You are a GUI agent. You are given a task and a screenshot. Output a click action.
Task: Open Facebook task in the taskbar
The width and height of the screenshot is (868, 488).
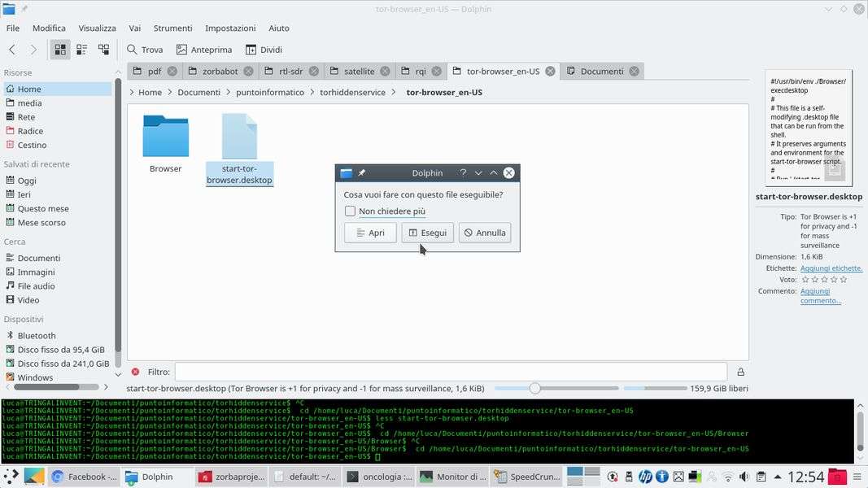(x=84, y=477)
